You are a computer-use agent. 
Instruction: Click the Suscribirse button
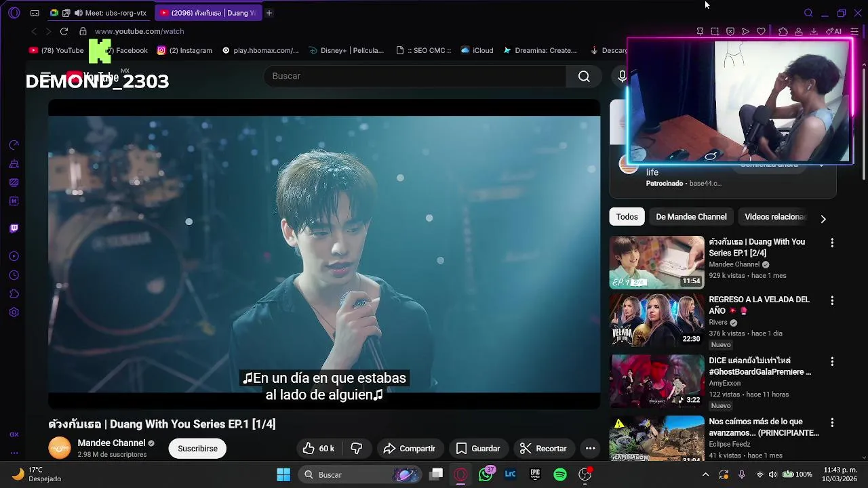pos(197,449)
